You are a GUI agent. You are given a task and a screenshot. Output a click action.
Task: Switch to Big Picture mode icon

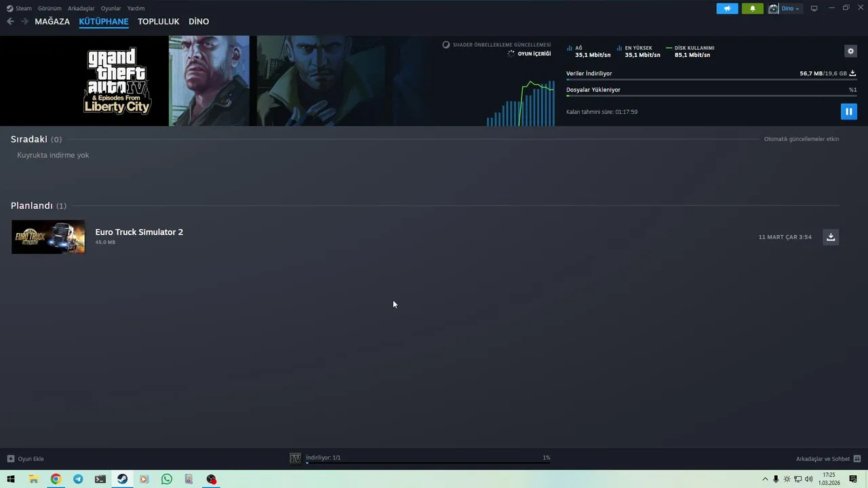[x=814, y=8]
